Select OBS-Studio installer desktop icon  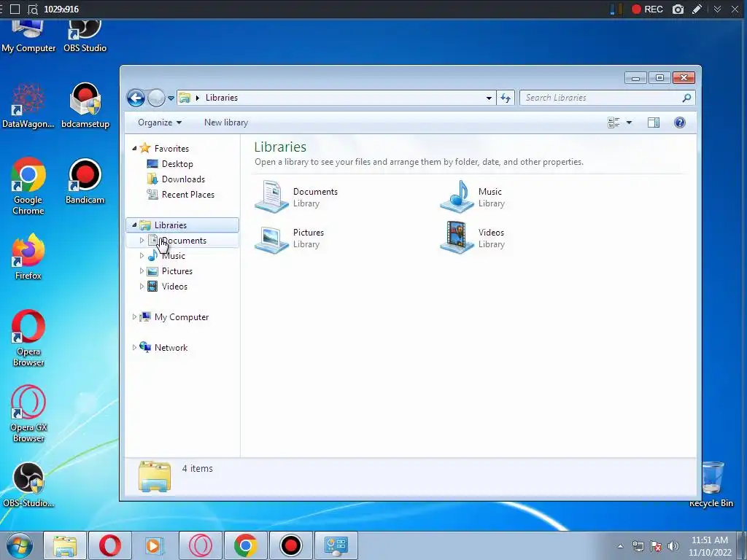28,485
